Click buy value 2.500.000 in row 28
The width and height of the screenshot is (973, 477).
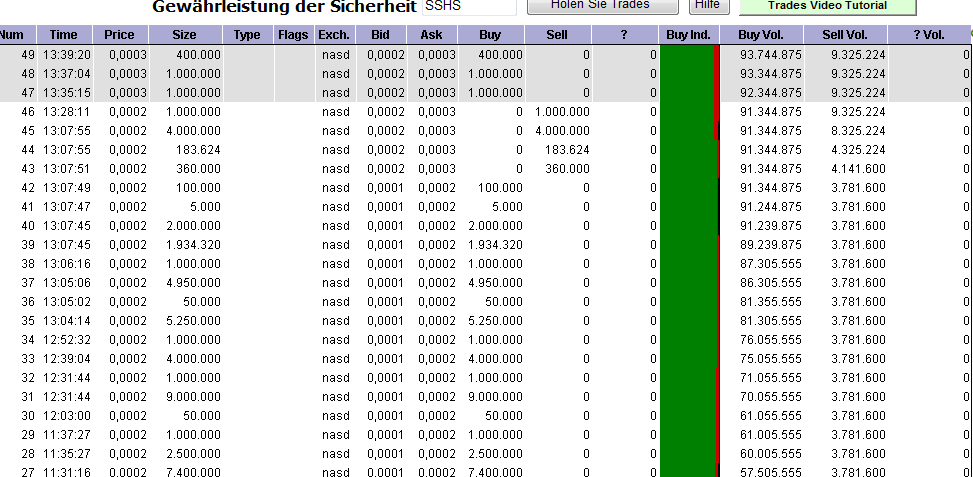point(495,454)
